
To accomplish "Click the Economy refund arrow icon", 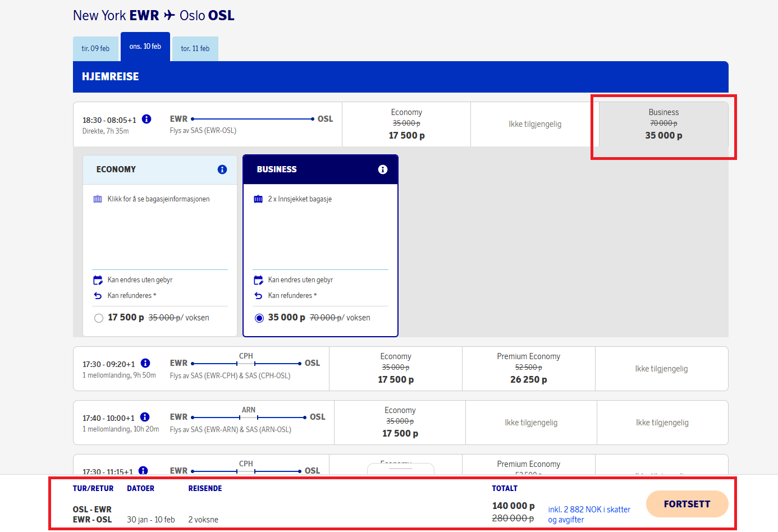I will (x=98, y=296).
